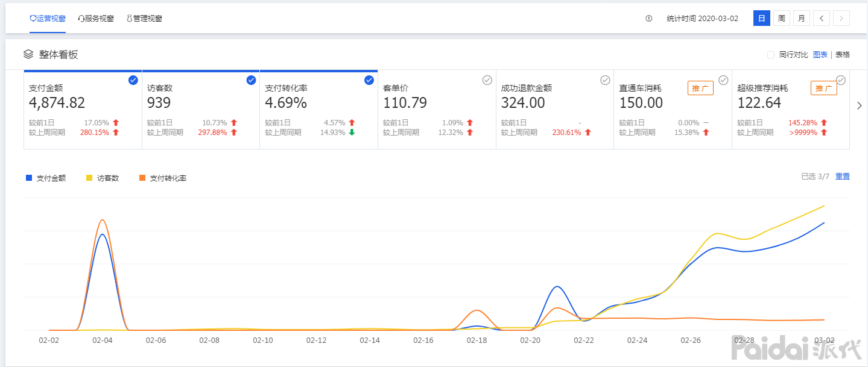Go to next date with right arrow
Image resolution: width=868 pixels, height=367 pixels.
point(841,18)
